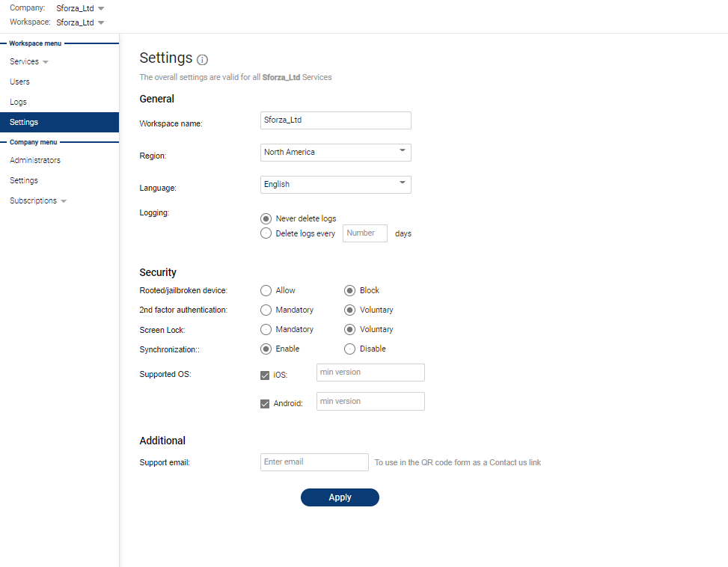Click the Apply button
This screenshot has width=728, height=567.
click(x=340, y=497)
